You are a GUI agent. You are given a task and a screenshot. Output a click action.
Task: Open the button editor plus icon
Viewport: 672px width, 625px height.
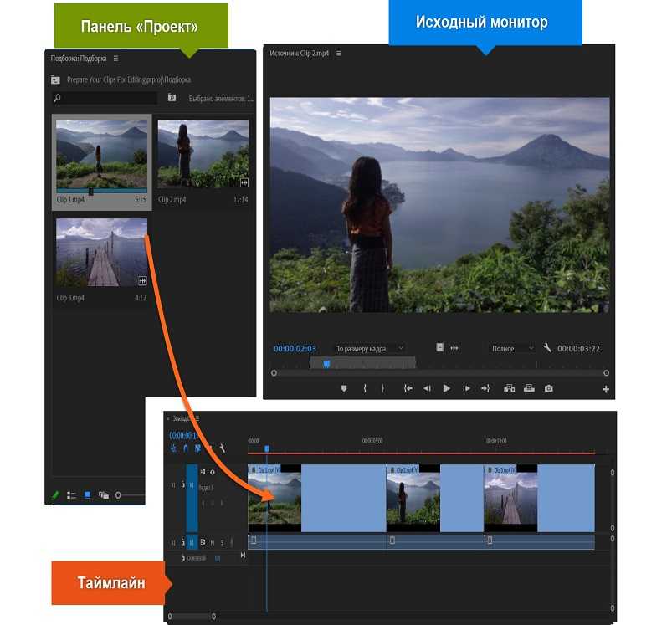click(606, 389)
